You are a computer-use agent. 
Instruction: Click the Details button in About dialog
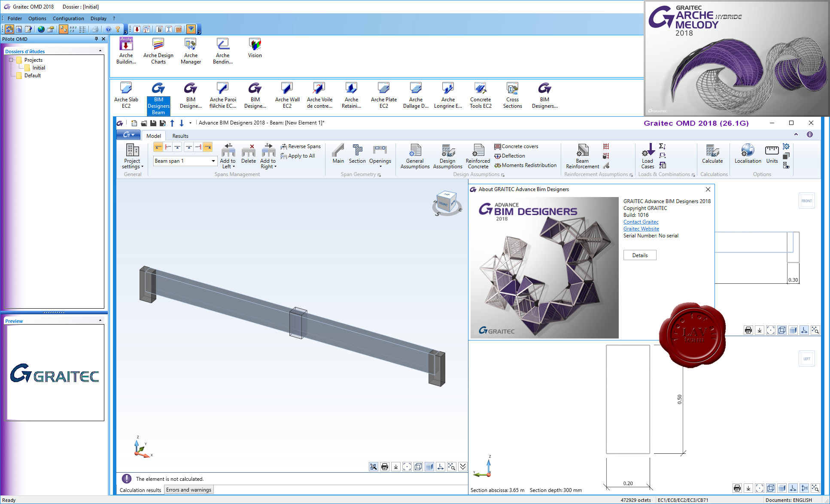coord(640,255)
